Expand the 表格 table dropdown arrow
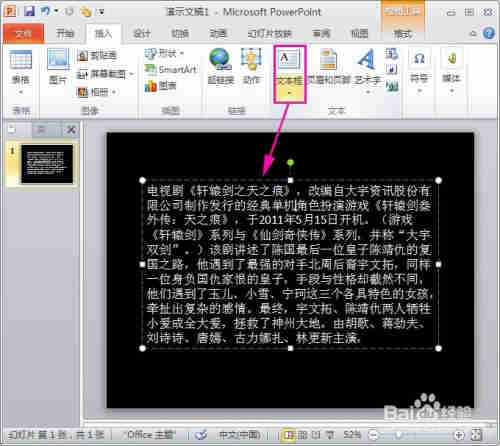 tap(21, 92)
